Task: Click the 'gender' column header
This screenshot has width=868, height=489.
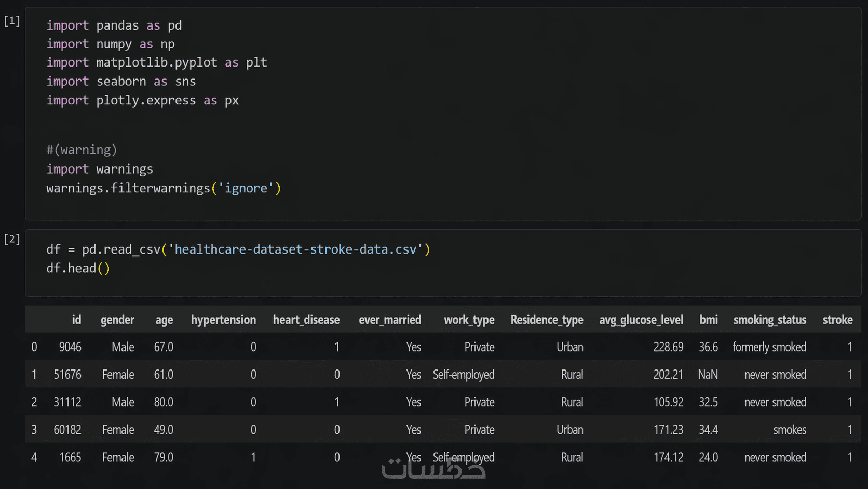Action: tap(117, 320)
